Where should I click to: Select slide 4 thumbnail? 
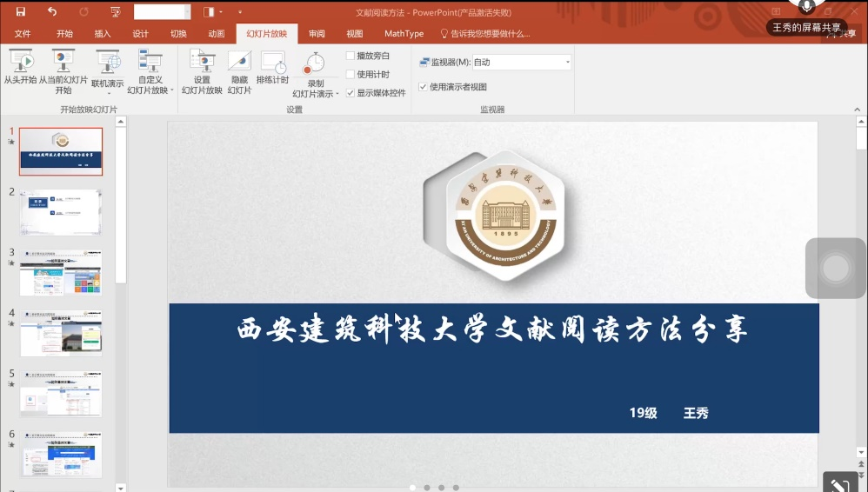(x=61, y=334)
